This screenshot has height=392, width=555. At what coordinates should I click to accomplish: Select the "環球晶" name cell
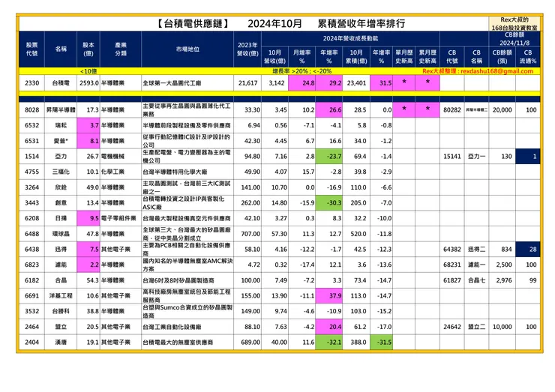(61, 234)
